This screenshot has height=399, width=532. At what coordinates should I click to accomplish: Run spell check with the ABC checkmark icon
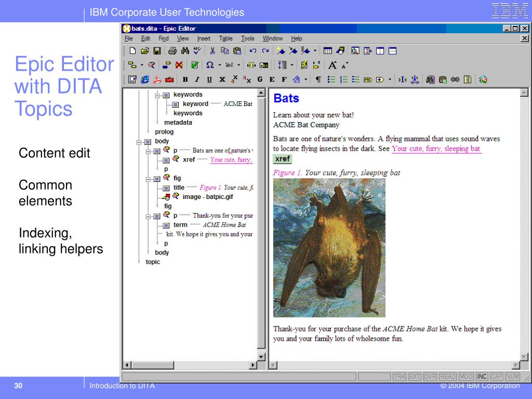pos(197,51)
